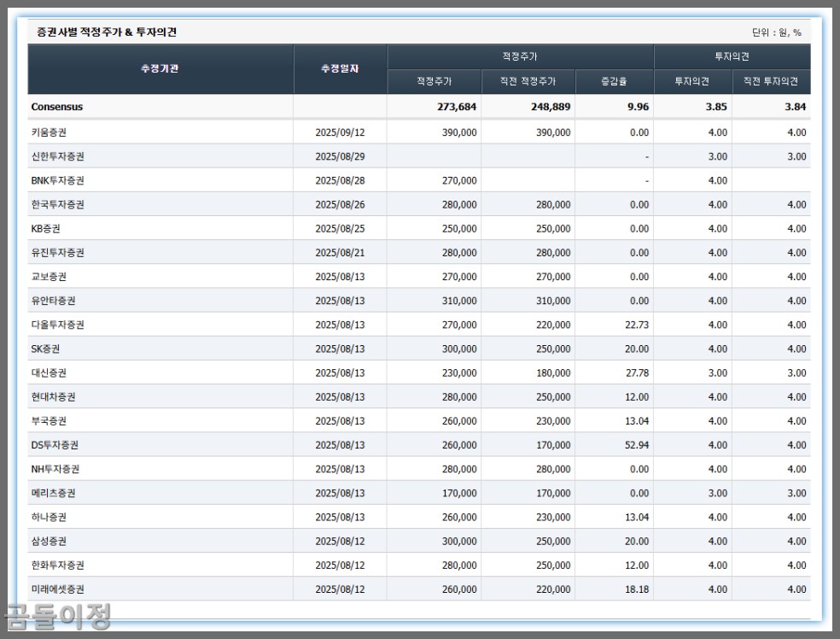Click date 2025/08/29

click(340, 156)
